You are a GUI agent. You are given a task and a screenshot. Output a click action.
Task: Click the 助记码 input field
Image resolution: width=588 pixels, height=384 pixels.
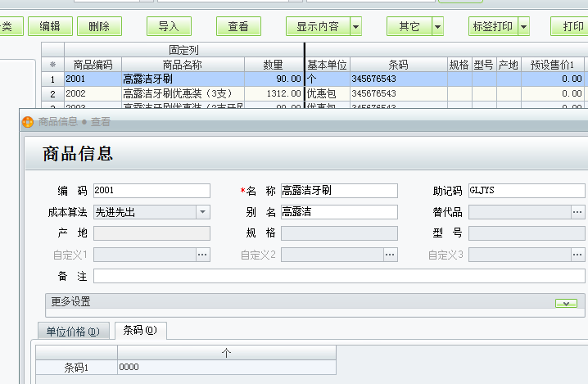(x=528, y=191)
